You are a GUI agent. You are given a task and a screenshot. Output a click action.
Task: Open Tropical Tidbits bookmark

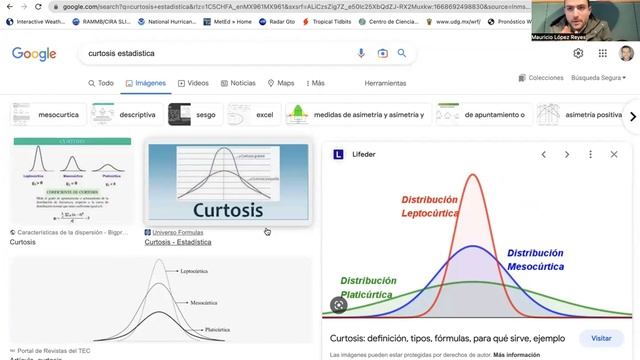click(327, 22)
